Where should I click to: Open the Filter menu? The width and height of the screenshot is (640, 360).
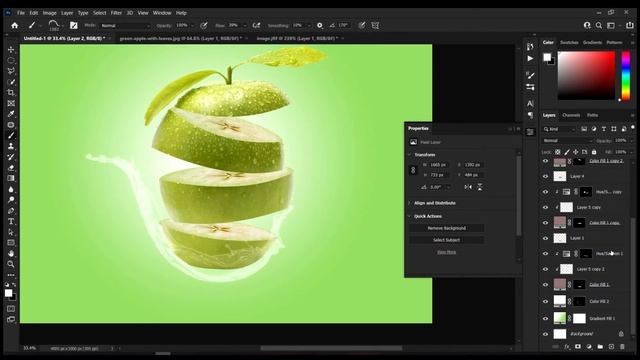point(116,13)
